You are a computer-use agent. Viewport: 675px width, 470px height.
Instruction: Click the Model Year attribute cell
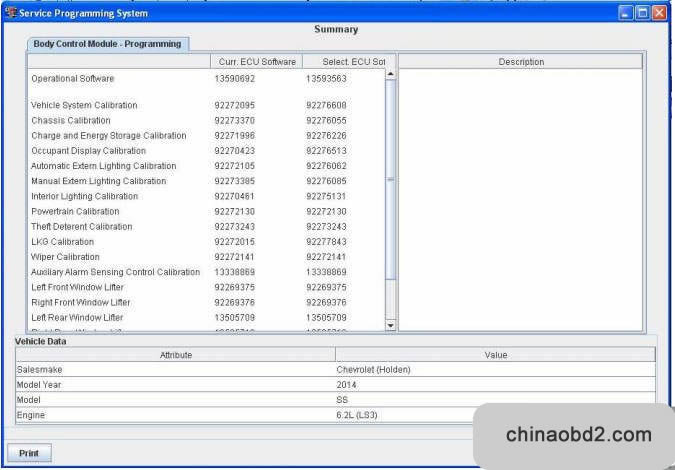pyautogui.click(x=176, y=384)
